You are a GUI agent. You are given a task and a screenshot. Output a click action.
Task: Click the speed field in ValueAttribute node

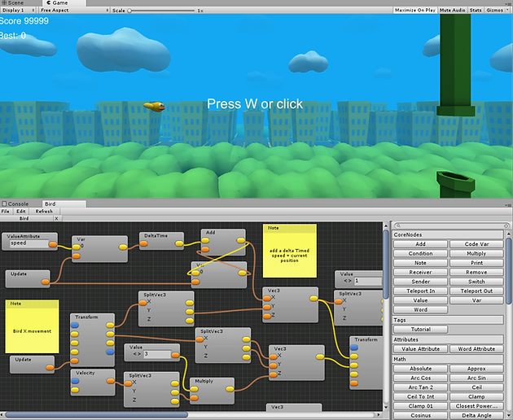pos(28,243)
